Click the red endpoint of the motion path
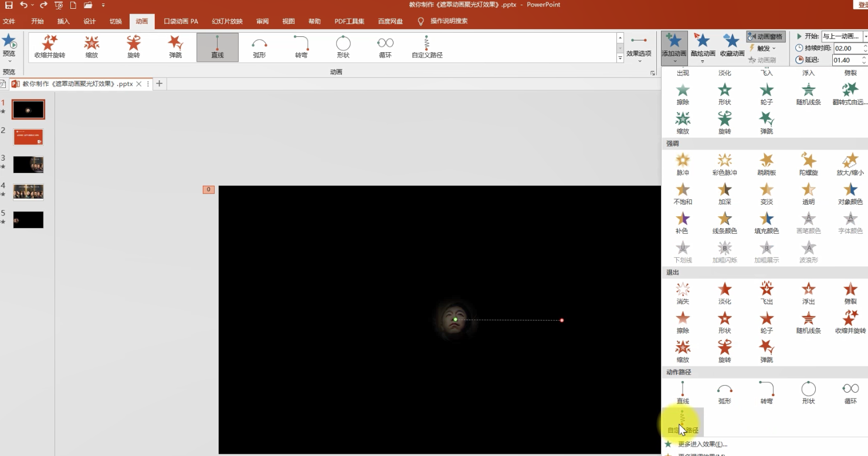The width and height of the screenshot is (868, 456). point(562,320)
